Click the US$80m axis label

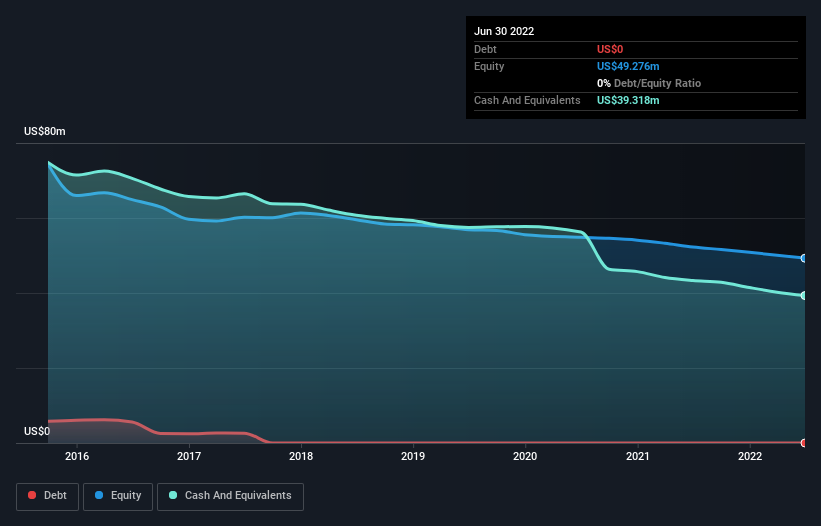click(45, 131)
